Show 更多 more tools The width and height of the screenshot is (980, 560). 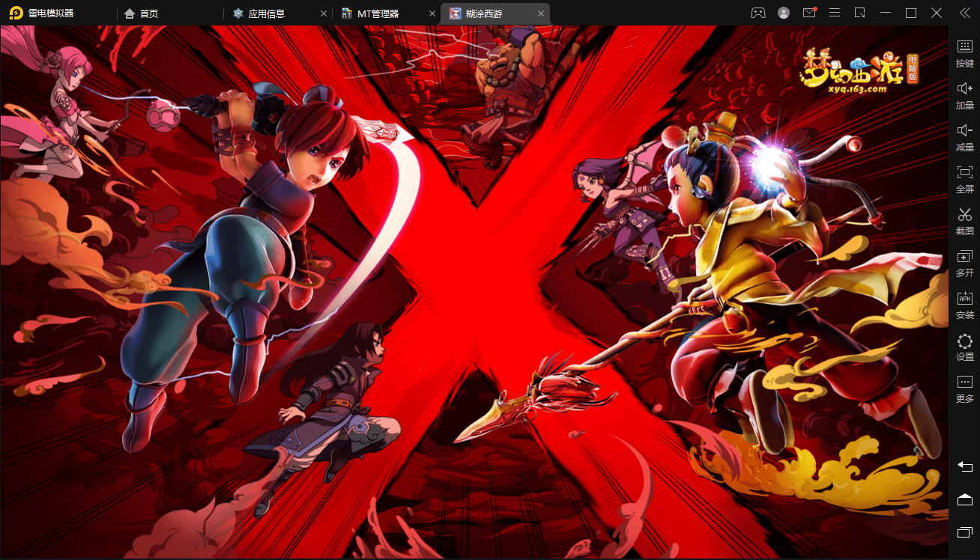click(x=965, y=389)
